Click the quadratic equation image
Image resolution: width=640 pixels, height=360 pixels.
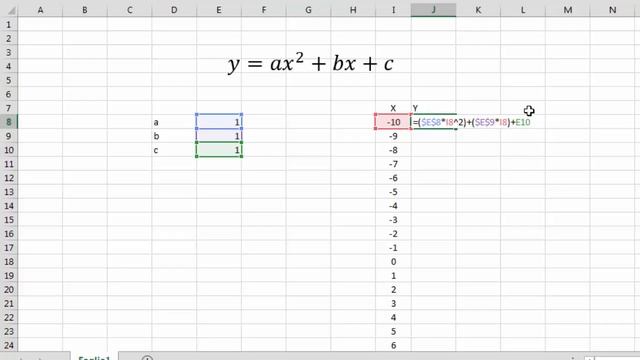tap(310, 64)
